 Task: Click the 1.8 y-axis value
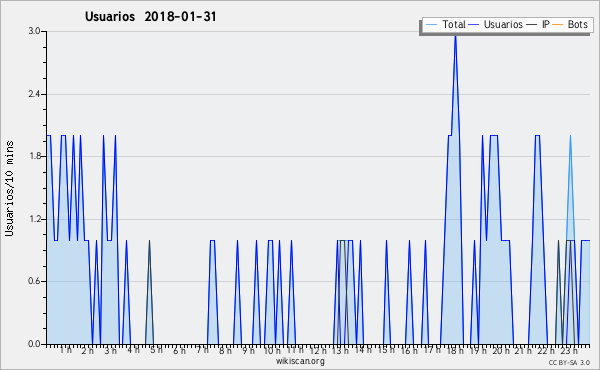pos(34,156)
